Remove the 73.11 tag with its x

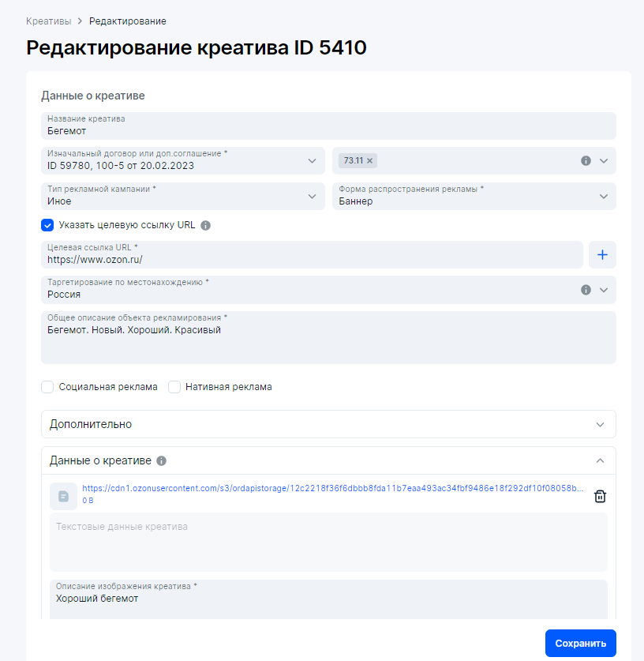(x=370, y=160)
